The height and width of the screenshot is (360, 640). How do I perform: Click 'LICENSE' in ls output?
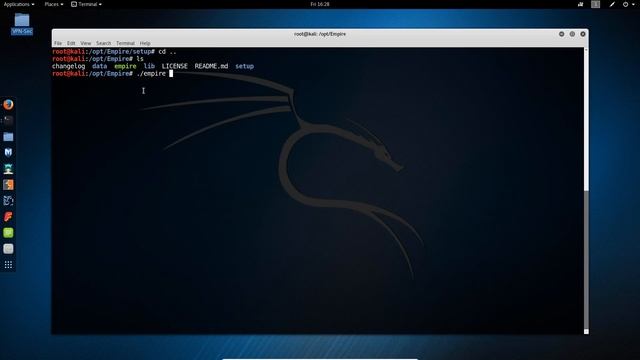tap(174, 66)
